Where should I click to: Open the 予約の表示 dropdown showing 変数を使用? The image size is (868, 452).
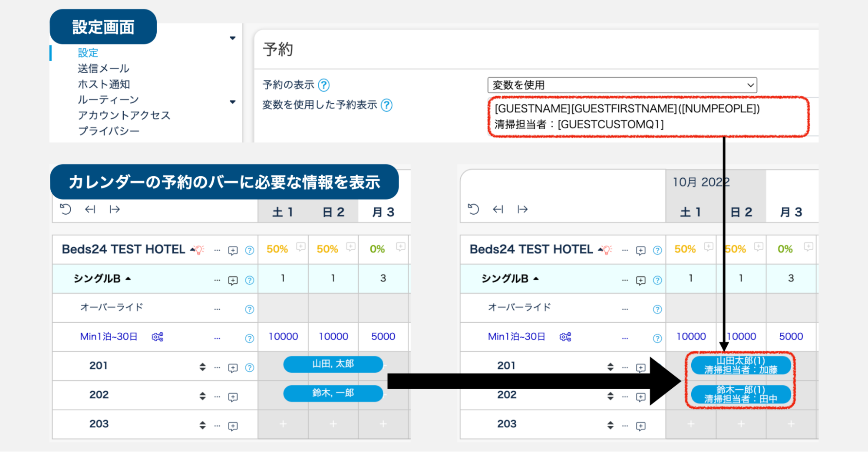622,85
